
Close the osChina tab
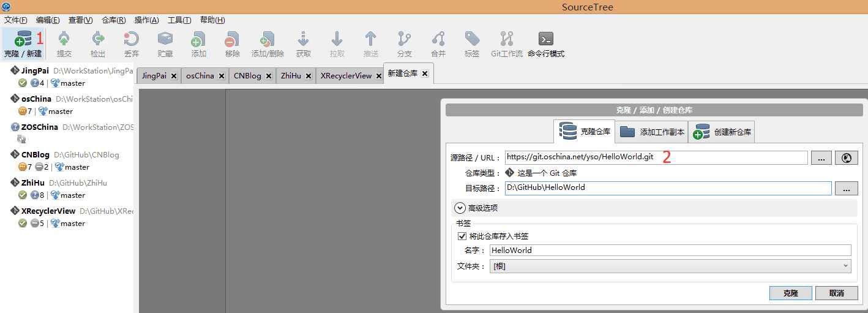point(221,76)
